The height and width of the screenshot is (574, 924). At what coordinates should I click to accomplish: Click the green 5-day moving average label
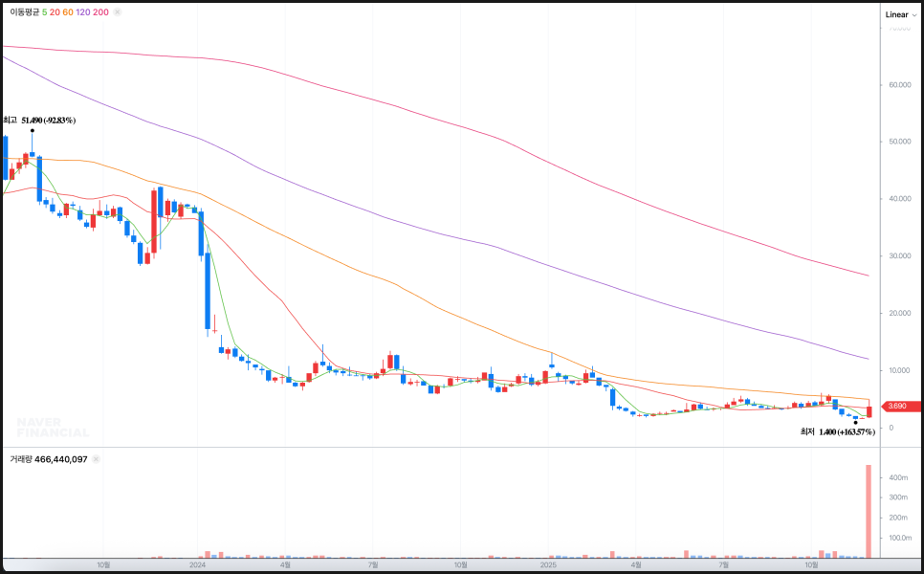tap(45, 12)
